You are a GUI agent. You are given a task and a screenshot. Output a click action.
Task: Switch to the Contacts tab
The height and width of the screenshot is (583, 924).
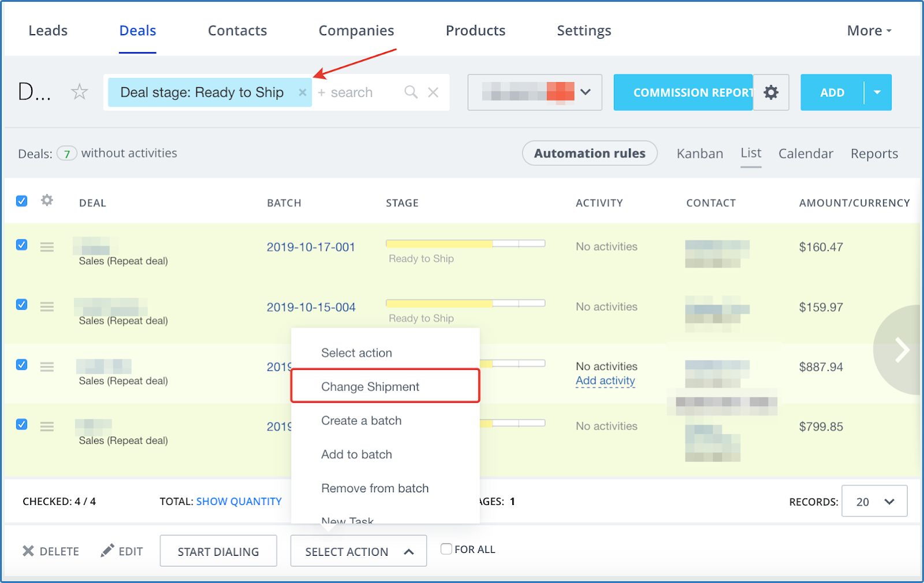(237, 31)
